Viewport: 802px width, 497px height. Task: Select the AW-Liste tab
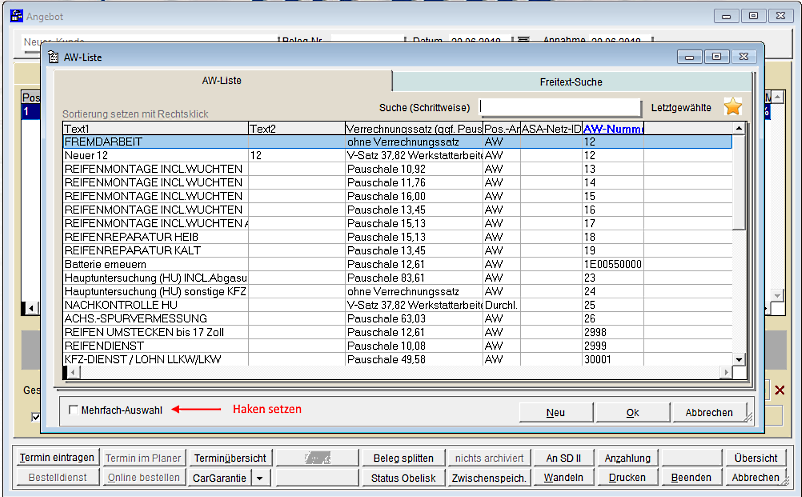221,81
